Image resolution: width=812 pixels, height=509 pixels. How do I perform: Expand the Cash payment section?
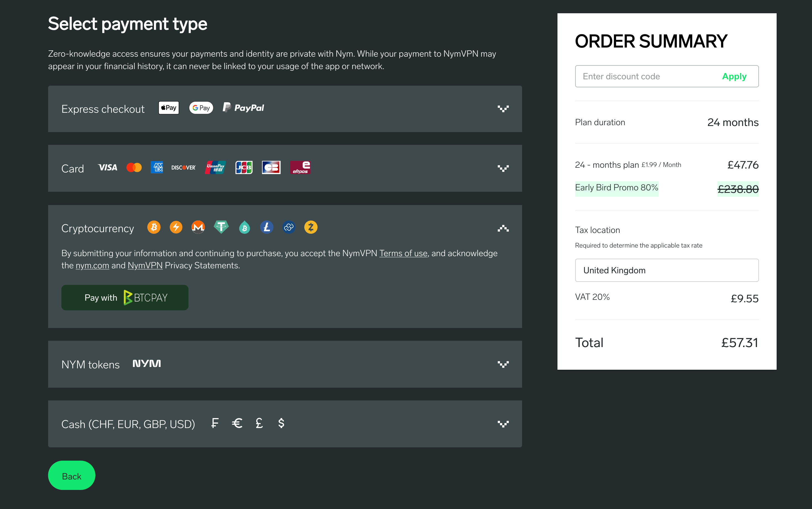point(503,424)
